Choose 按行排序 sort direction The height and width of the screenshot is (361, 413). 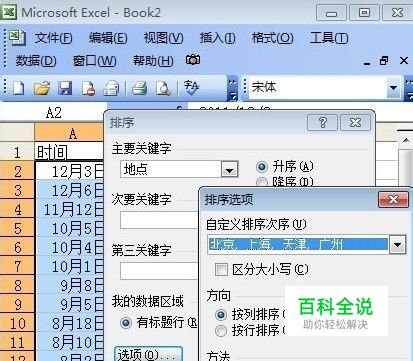click(221, 331)
